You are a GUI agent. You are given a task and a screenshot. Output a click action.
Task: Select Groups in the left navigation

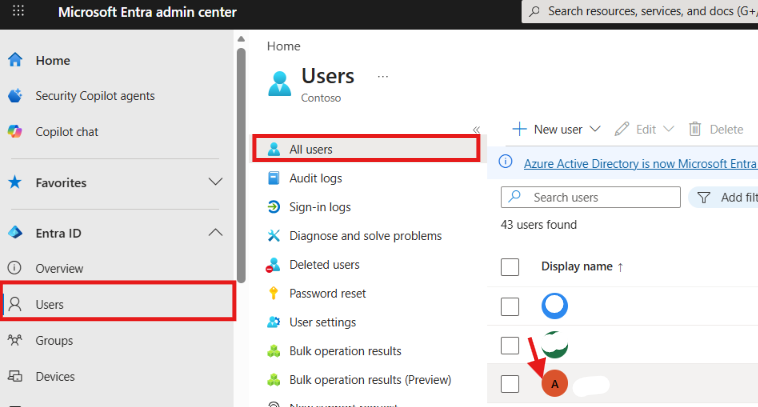(54, 340)
